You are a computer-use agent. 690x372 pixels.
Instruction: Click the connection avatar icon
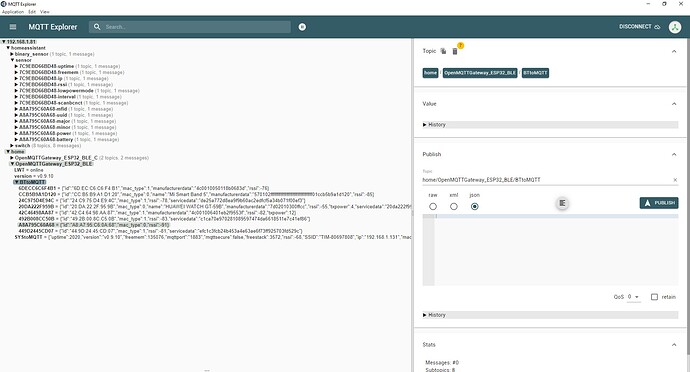(x=675, y=27)
